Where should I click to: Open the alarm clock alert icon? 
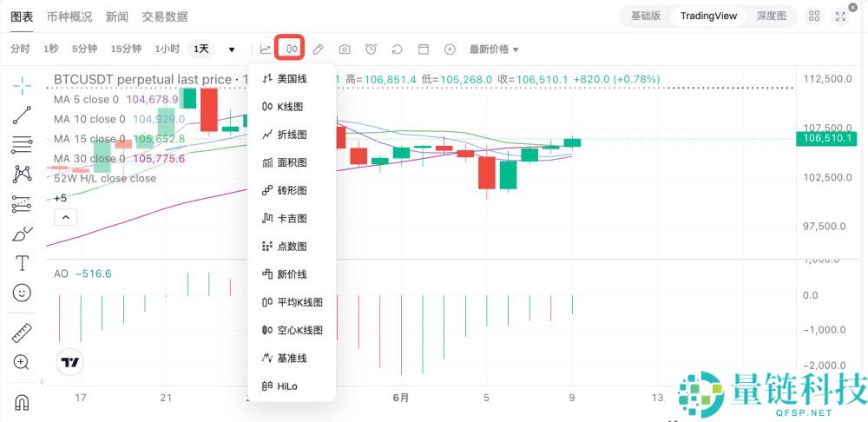point(371,49)
